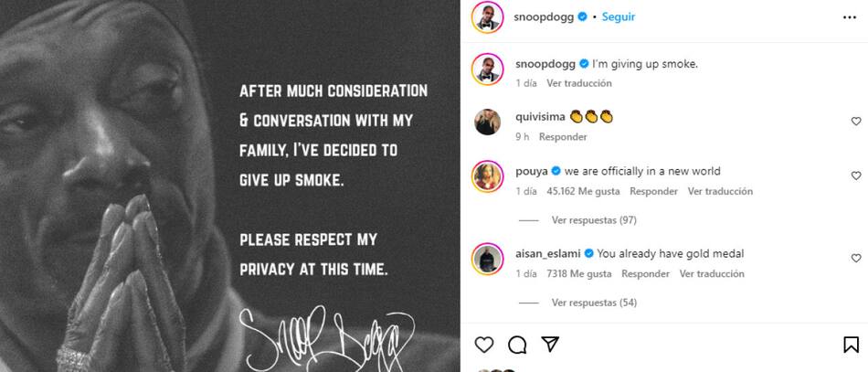
Task: Expand 54 replies under aisan_eslami's comment
Action: (594, 303)
